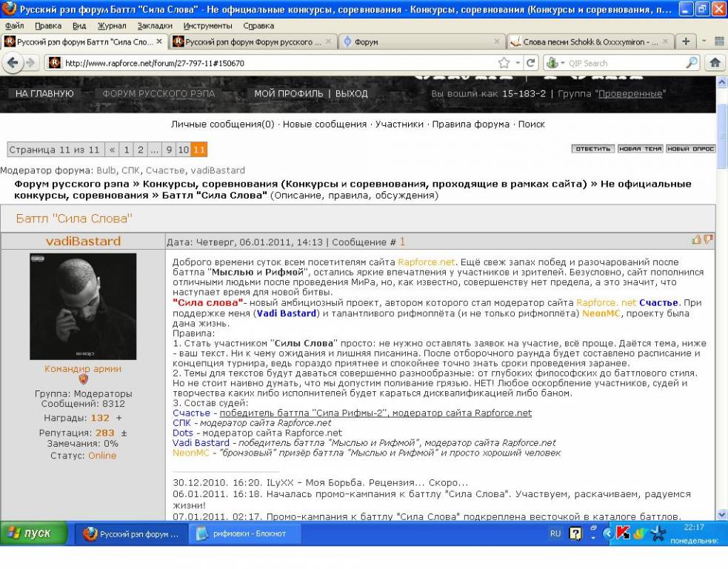
Task: Switch to the Форум русского... browser tab
Action: [x=253, y=41]
